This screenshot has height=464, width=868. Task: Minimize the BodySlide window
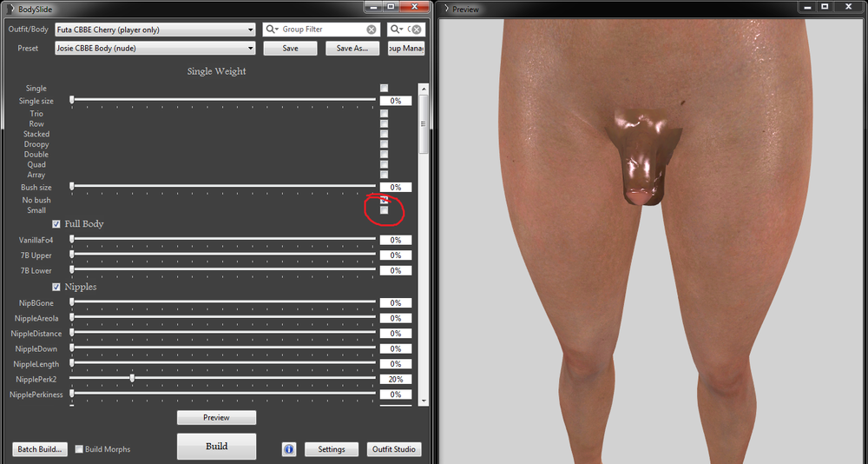(x=372, y=7)
